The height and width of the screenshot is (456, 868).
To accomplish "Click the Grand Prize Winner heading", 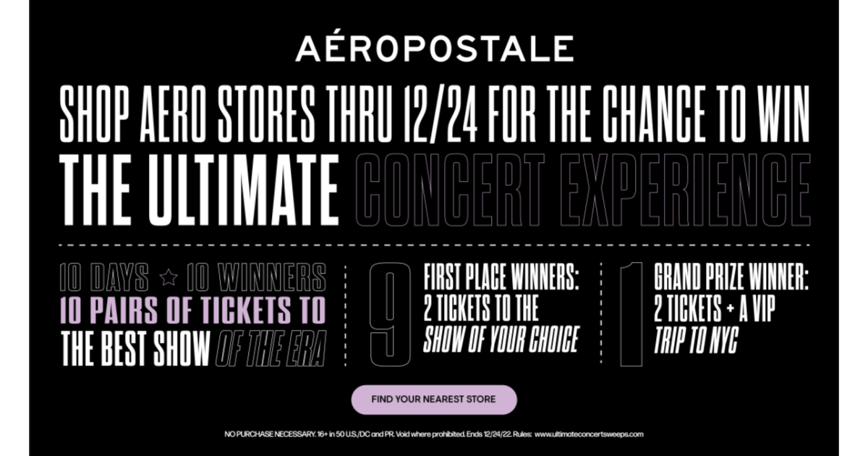I will coord(731,277).
